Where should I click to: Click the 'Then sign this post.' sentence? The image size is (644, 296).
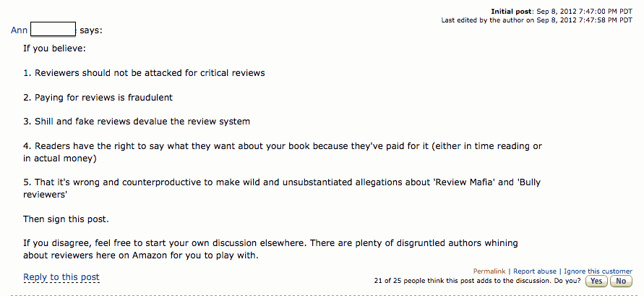coord(66,219)
